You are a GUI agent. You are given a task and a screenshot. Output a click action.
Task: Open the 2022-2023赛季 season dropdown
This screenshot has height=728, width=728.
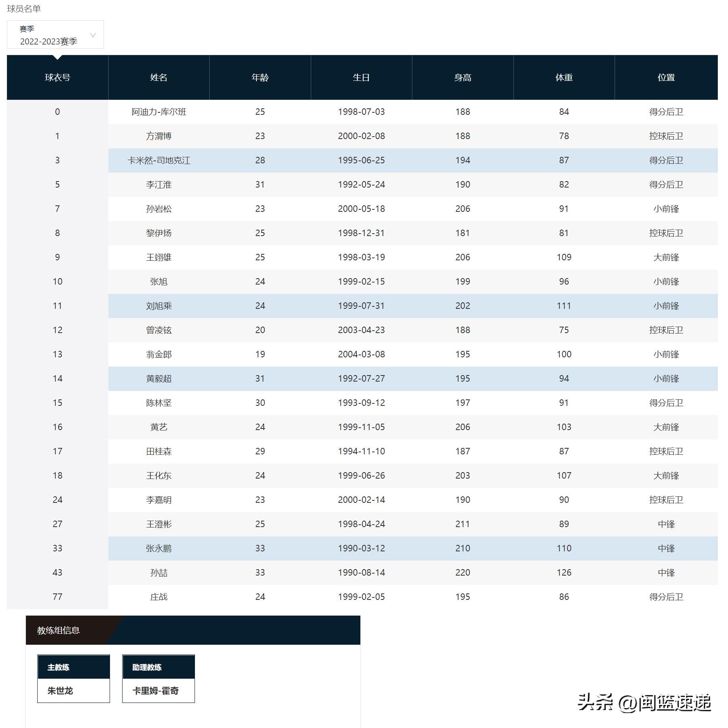[55, 35]
